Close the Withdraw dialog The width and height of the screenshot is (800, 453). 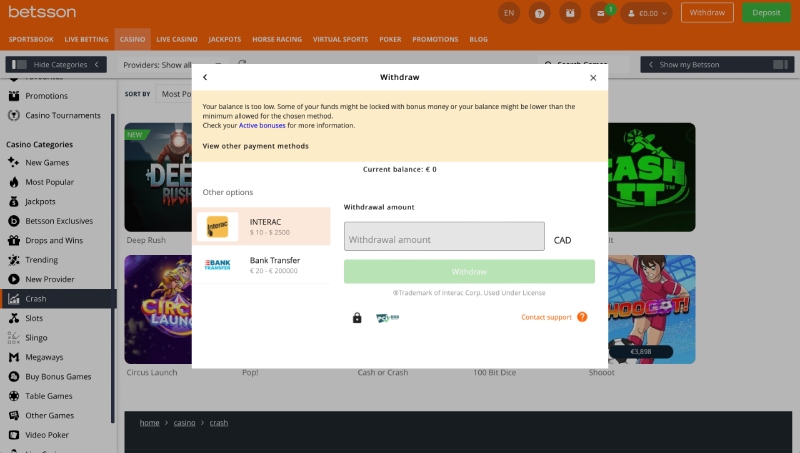[x=593, y=78]
